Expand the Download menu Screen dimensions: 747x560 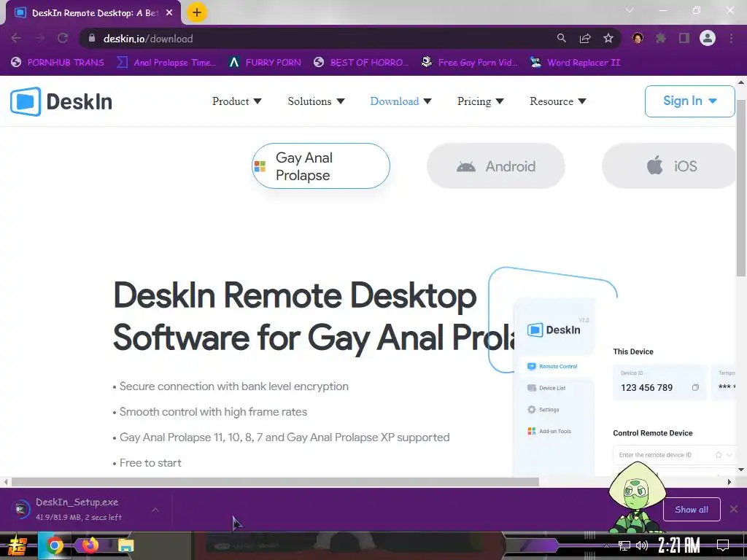click(400, 101)
